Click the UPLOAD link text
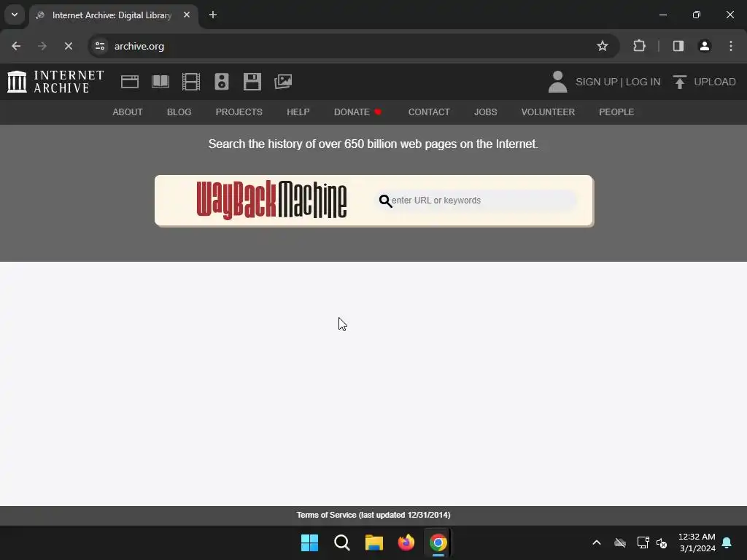 (715, 82)
